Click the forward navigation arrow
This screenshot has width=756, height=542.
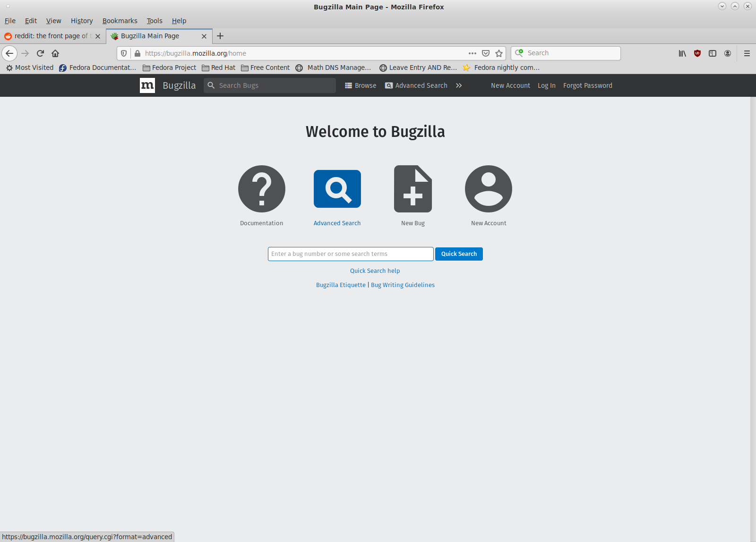tap(25, 53)
